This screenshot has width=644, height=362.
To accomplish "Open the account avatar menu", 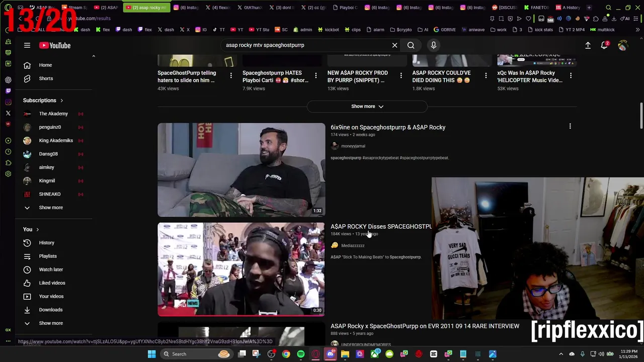I will pos(623,45).
